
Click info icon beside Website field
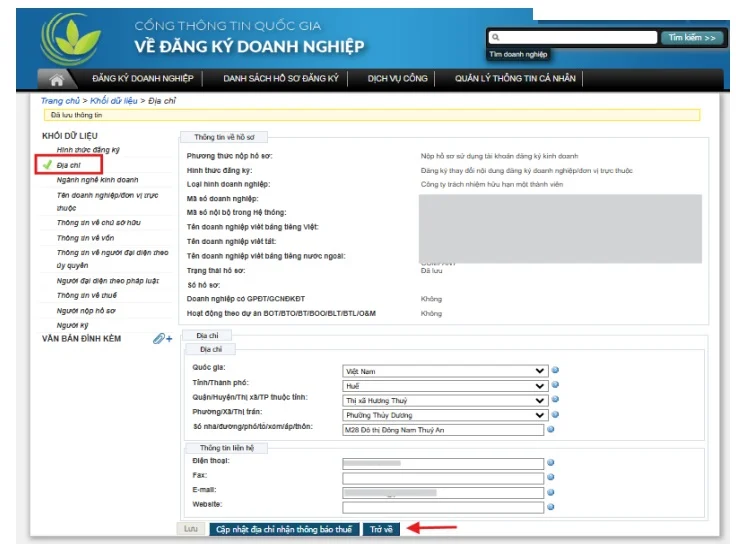[x=551, y=507]
